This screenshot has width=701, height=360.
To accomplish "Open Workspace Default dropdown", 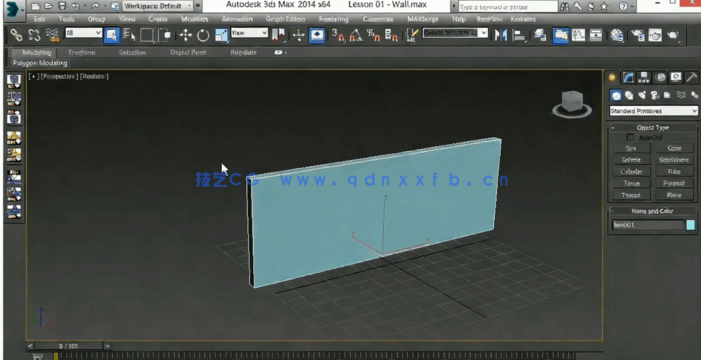I will tap(158, 6).
